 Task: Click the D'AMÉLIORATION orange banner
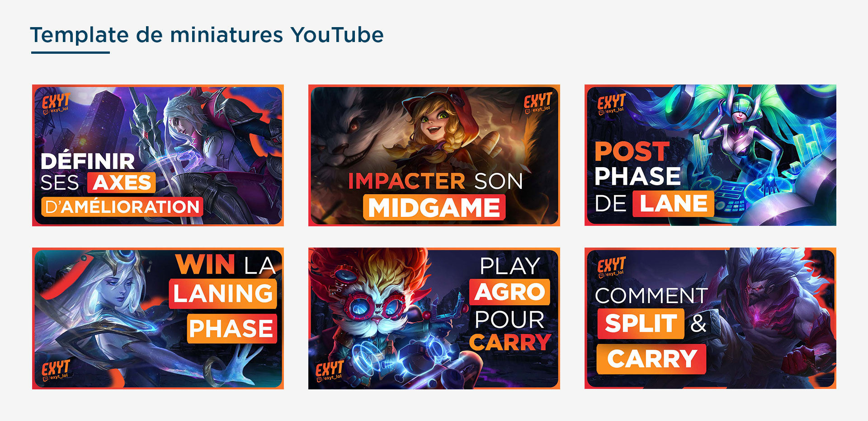[x=122, y=207]
